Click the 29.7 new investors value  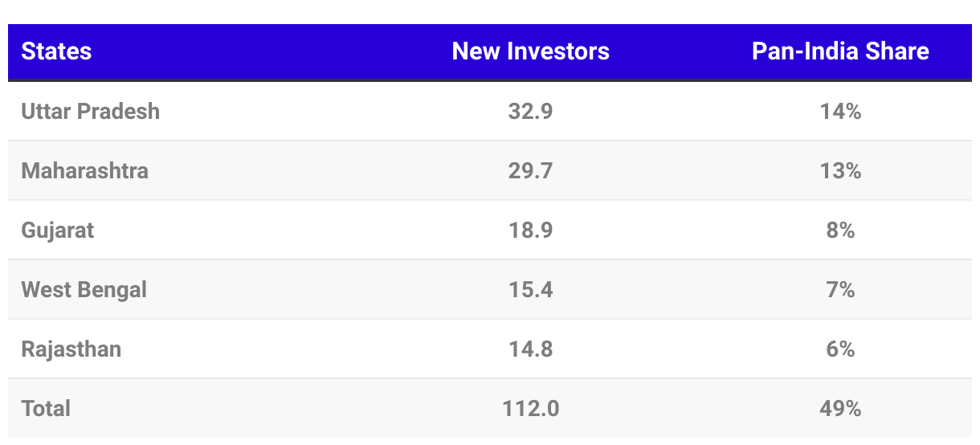(x=530, y=170)
